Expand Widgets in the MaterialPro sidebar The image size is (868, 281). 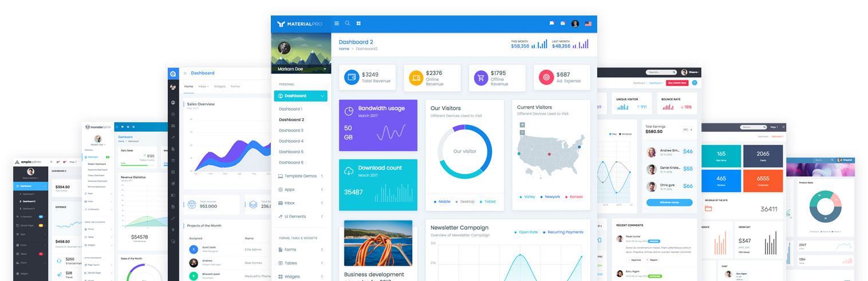coord(322,276)
